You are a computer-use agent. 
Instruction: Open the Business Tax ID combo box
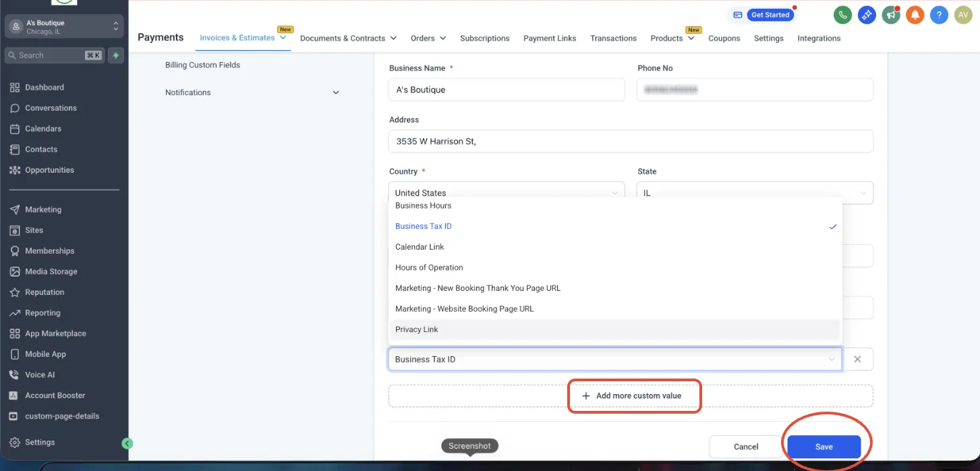pyautogui.click(x=615, y=359)
